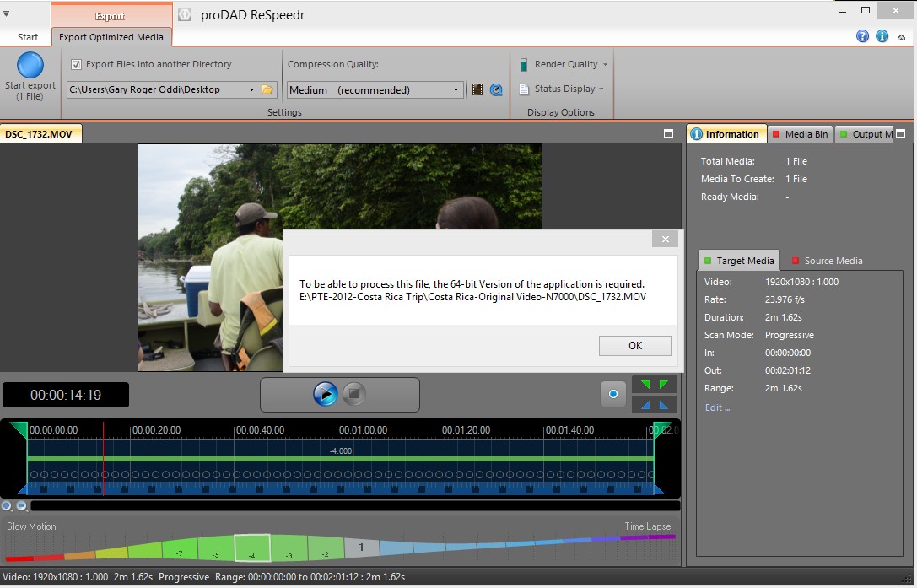Viewport: 917px width, 588px height.
Task: Click the blue help question mark icon
Action: [862, 36]
